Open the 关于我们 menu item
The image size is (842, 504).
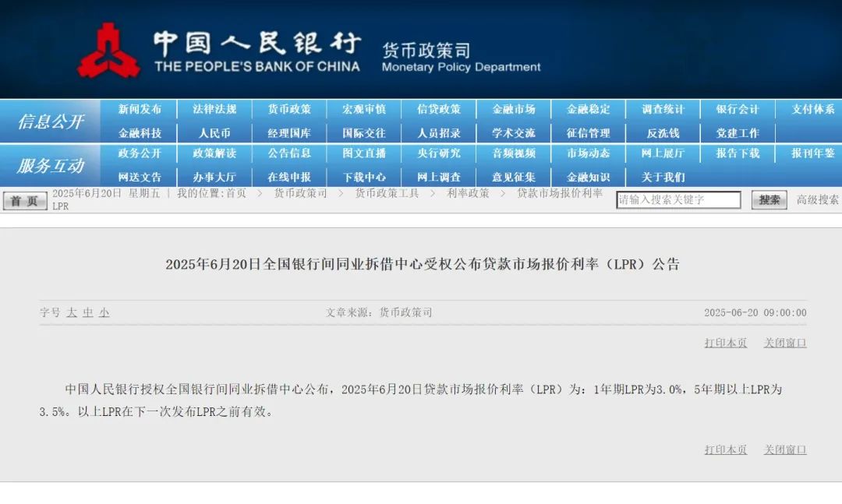click(x=664, y=178)
